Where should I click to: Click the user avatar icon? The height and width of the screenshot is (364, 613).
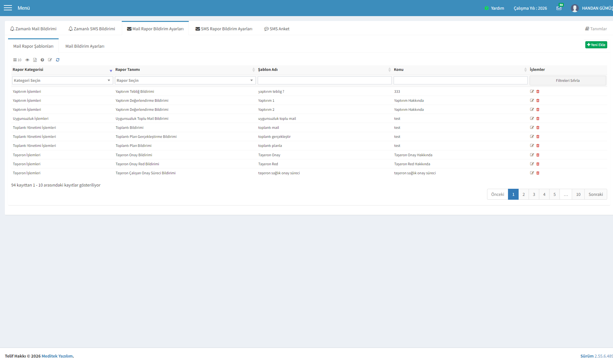[x=575, y=8]
